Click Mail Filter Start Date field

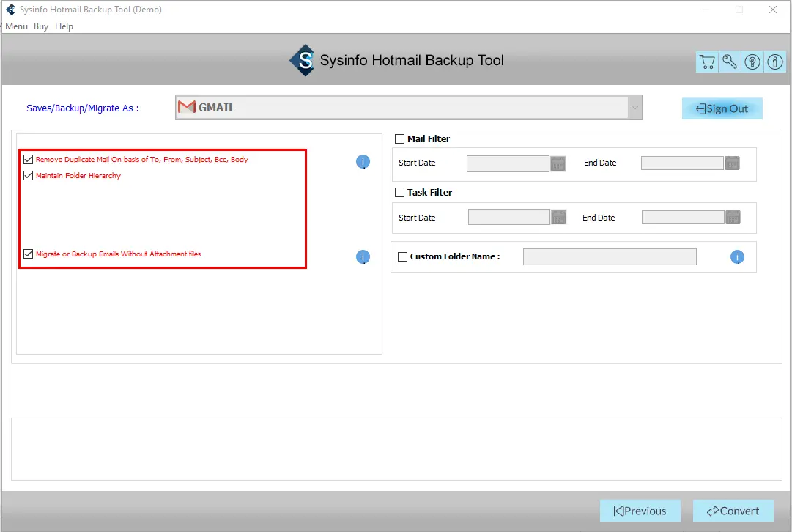point(508,163)
